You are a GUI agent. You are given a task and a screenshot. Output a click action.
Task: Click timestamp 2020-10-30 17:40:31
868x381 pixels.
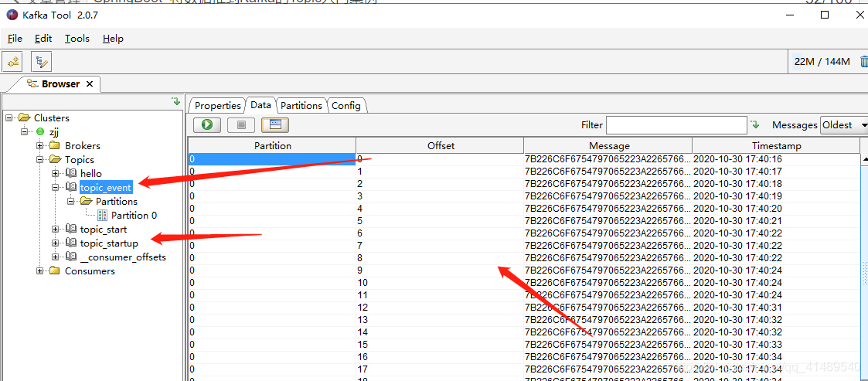point(737,308)
